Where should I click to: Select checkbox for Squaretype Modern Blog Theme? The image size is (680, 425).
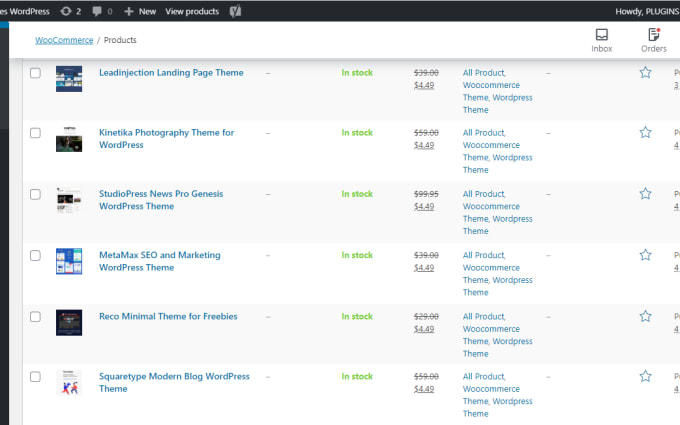point(36,376)
